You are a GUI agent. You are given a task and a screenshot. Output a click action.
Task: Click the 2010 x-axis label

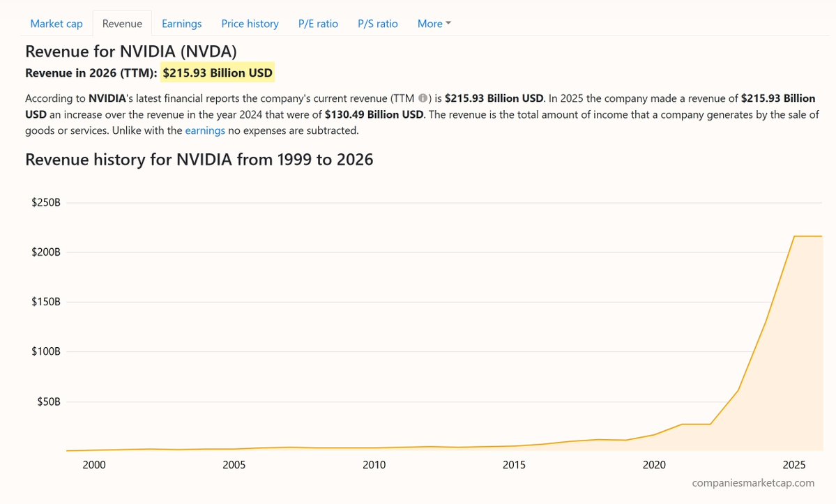pyautogui.click(x=374, y=465)
